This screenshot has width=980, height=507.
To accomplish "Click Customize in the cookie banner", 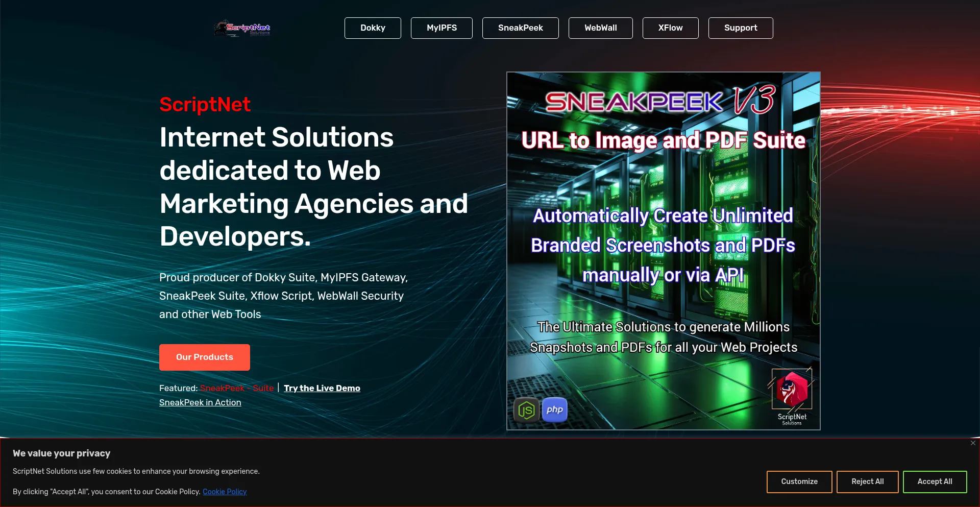I will (799, 481).
